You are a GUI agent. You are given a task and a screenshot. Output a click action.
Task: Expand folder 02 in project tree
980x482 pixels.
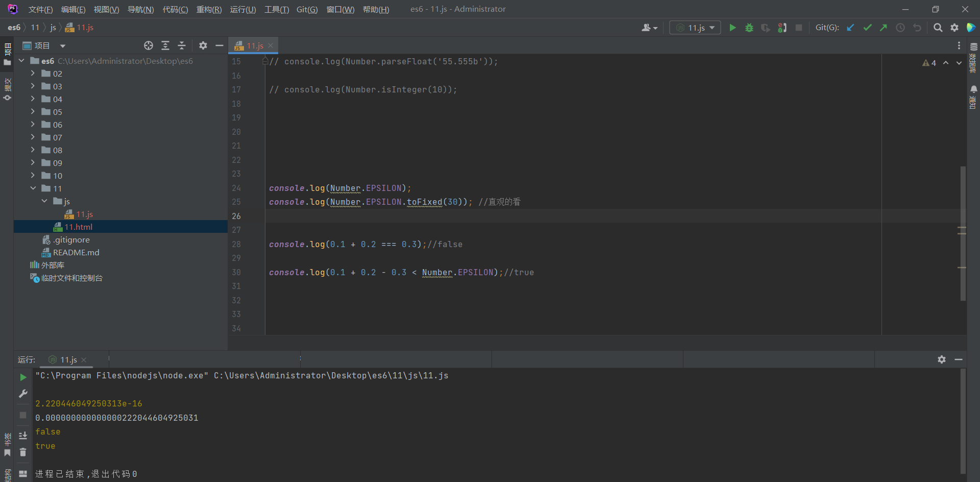click(x=33, y=74)
